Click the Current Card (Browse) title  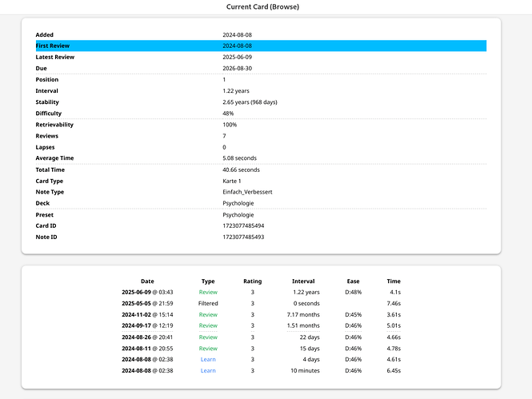[262, 6]
